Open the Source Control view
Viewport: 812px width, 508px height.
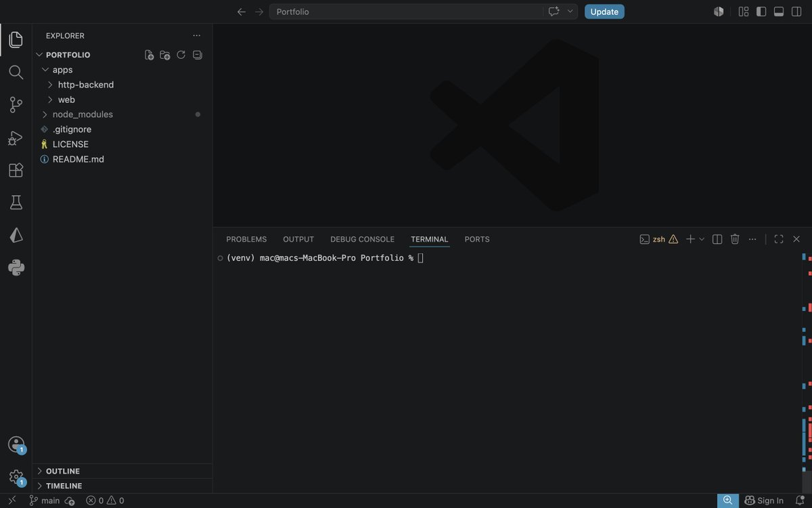click(16, 104)
